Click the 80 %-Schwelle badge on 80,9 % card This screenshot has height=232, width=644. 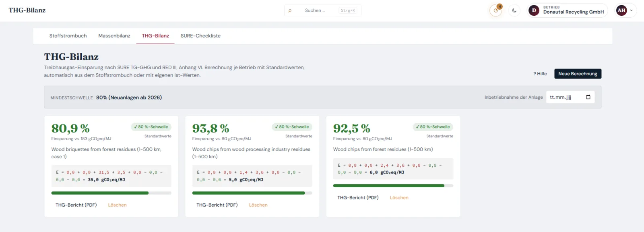click(x=151, y=127)
